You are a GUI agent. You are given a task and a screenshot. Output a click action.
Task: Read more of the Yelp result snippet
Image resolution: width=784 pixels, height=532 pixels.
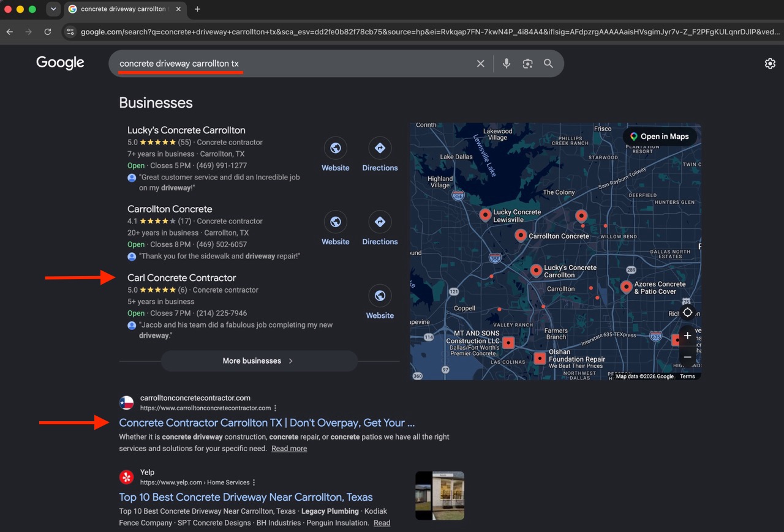pos(382,523)
